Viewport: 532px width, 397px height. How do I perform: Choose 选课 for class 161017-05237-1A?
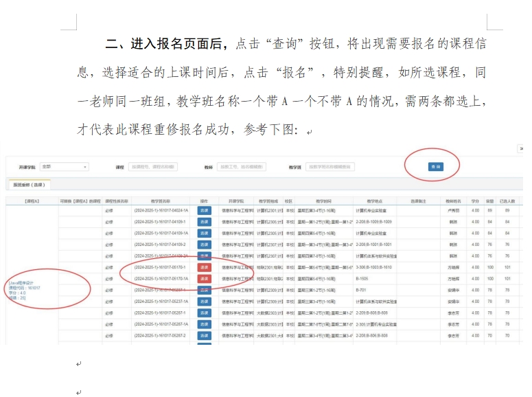click(204, 302)
